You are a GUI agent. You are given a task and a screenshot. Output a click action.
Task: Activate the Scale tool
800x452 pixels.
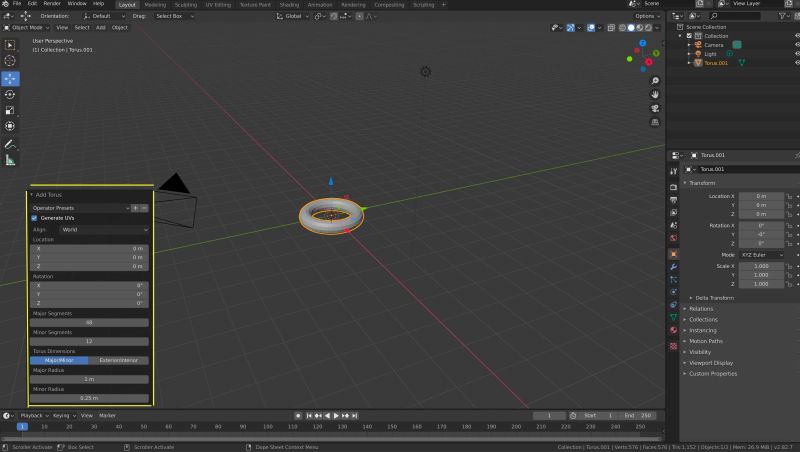pyautogui.click(x=10, y=110)
